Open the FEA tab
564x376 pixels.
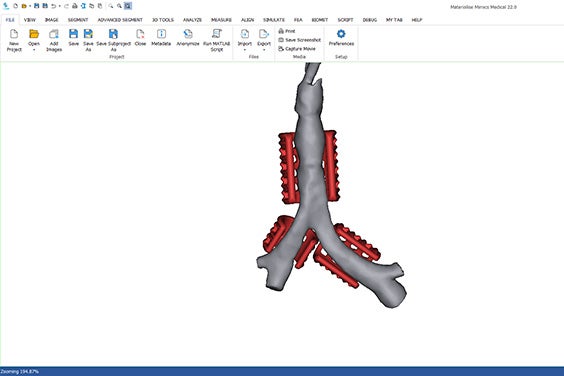pyautogui.click(x=298, y=20)
